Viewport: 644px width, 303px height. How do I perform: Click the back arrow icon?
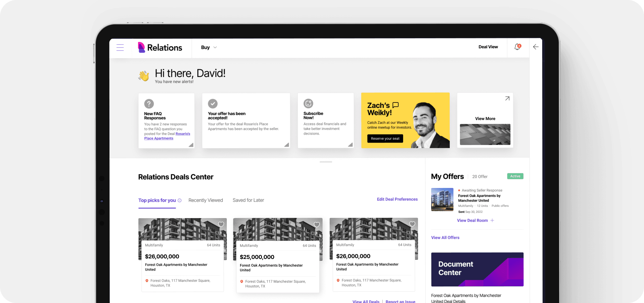[x=536, y=47]
